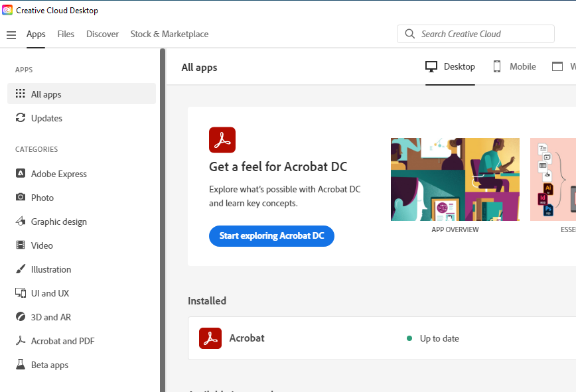Open the App Overview thumbnail
576x392 pixels.
pyautogui.click(x=455, y=179)
